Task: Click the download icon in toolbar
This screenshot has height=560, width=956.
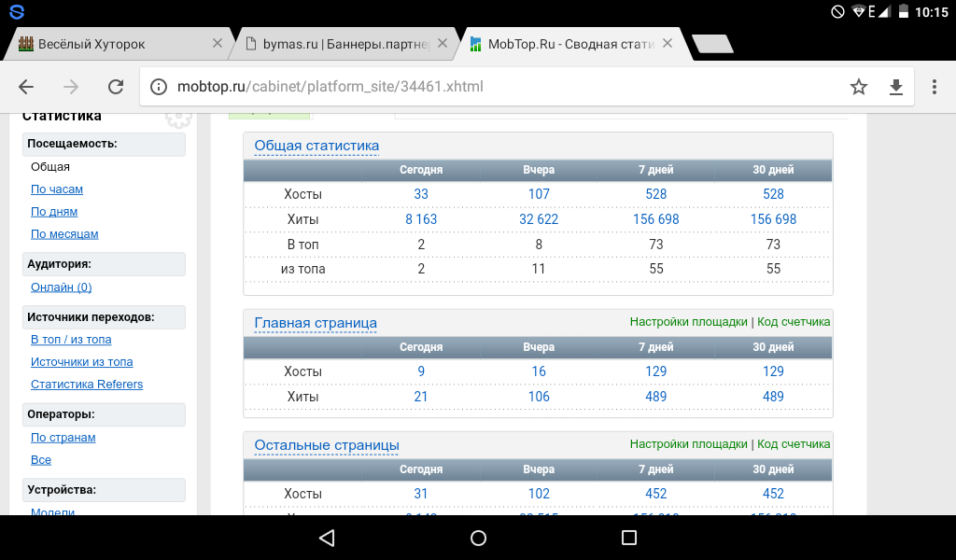Action: pyautogui.click(x=896, y=87)
